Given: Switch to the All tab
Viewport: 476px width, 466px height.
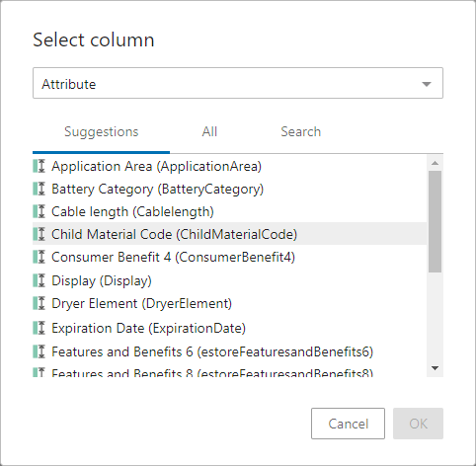Looking at the screenshot, I should tap(209, 131).
